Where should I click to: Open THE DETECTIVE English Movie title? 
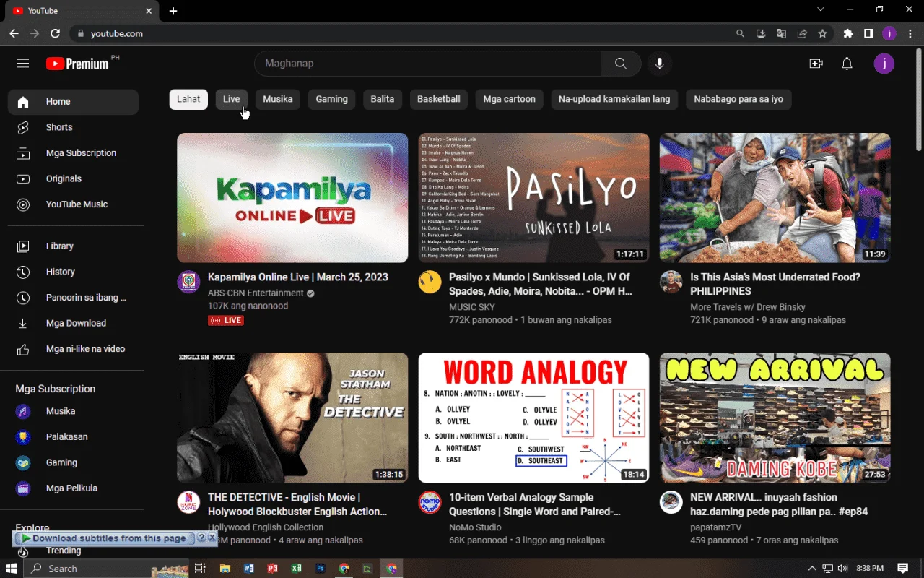click(297, 504)
